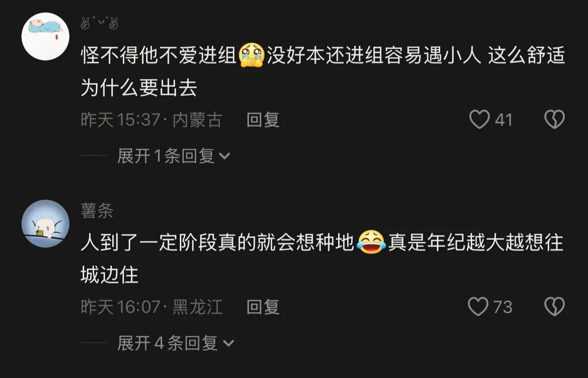Reply to the 内蒙古 comment
The image size is (588, 378).
tap(263, 120)
